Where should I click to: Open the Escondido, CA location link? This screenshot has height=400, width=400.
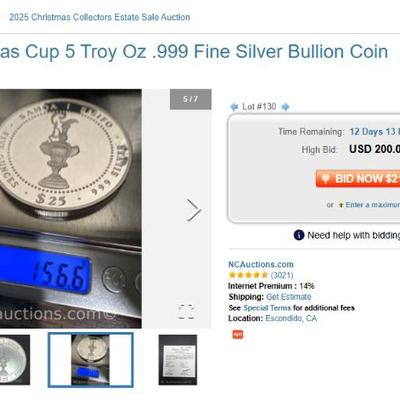[291, 318]
